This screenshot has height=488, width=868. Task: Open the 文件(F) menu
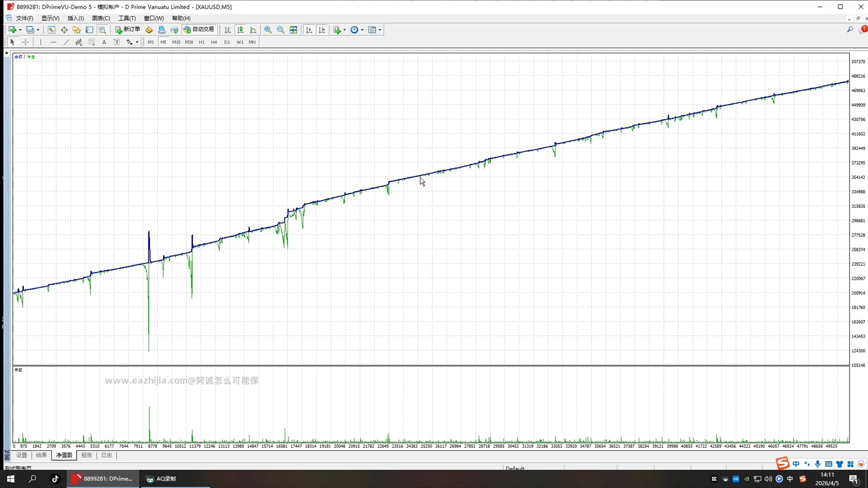tap(24, 18)
